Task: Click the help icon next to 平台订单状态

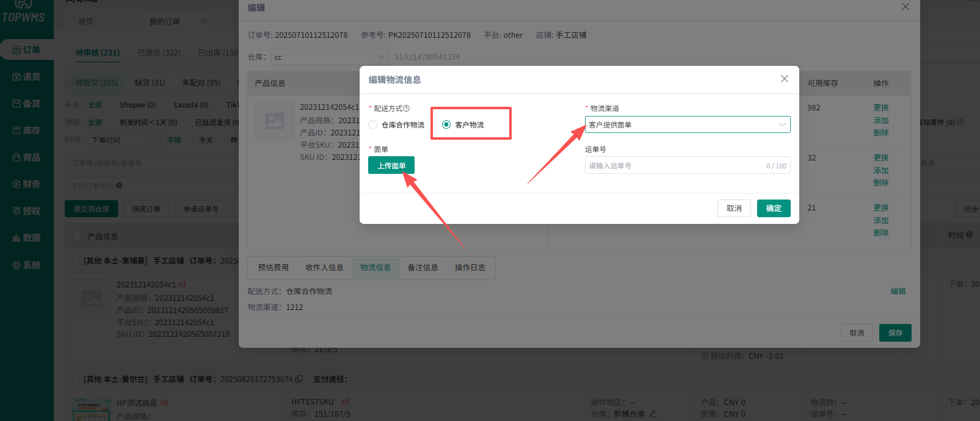Action: (x=119, y=185)
